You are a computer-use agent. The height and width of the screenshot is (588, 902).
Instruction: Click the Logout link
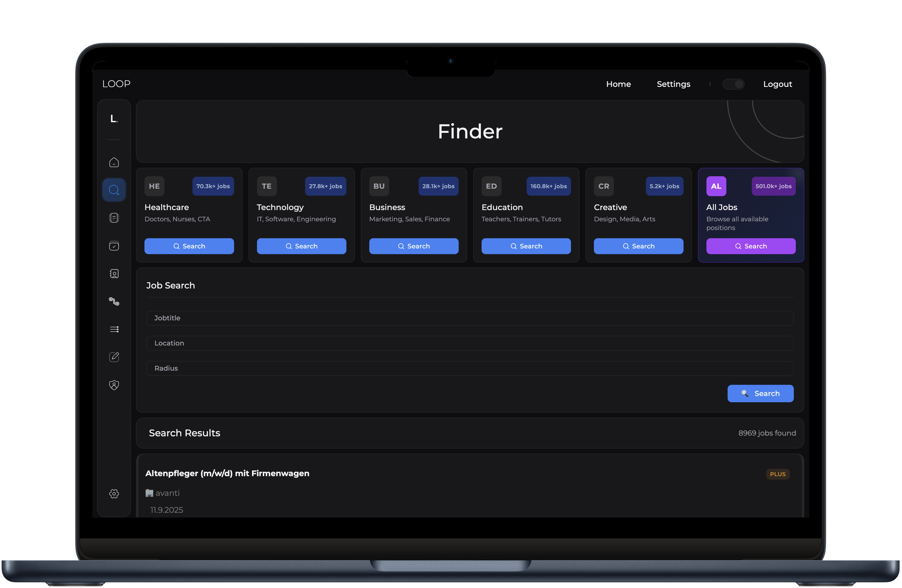point(777,84)
